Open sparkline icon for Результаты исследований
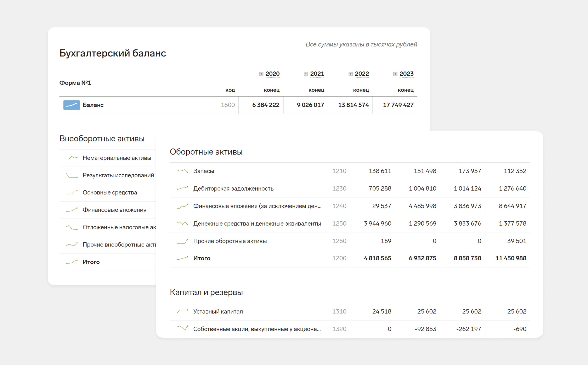Screen dimensions: 588x365 point(72,175)
